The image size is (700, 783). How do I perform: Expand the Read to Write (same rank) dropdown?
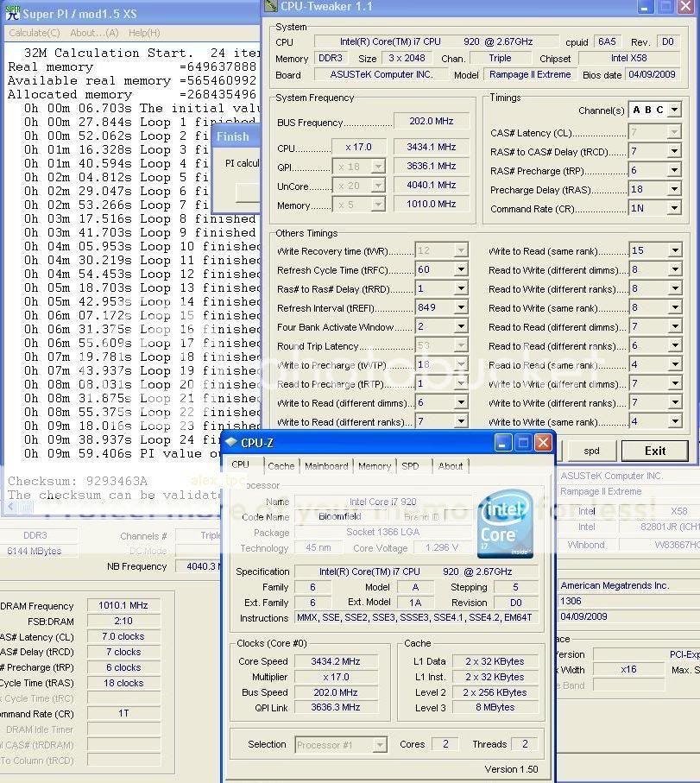click(675, 307)
